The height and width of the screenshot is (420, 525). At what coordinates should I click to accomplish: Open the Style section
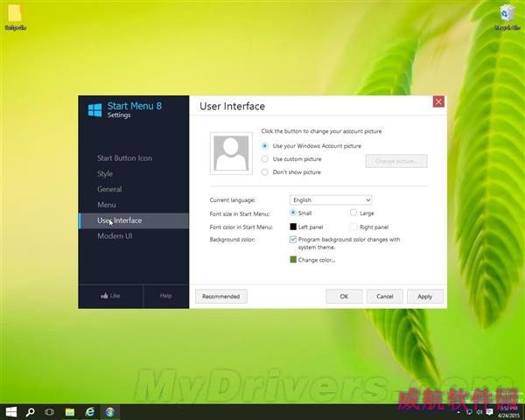[105, 174]
